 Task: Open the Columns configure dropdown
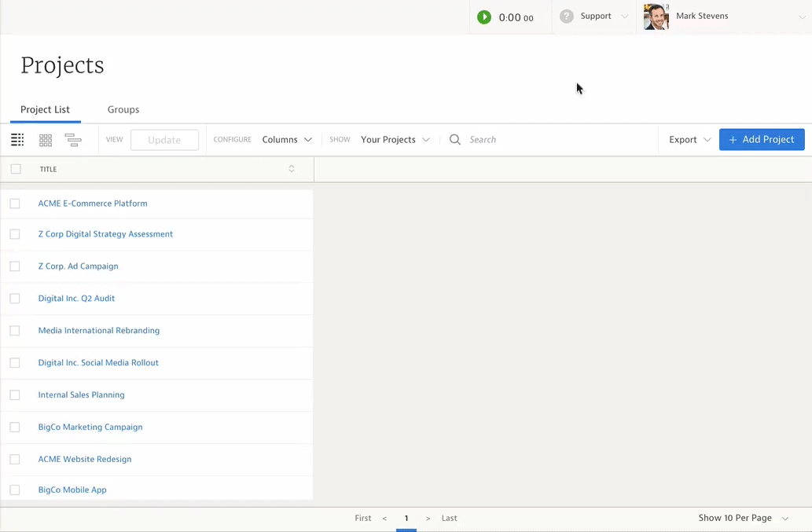(x=287, y=140)
